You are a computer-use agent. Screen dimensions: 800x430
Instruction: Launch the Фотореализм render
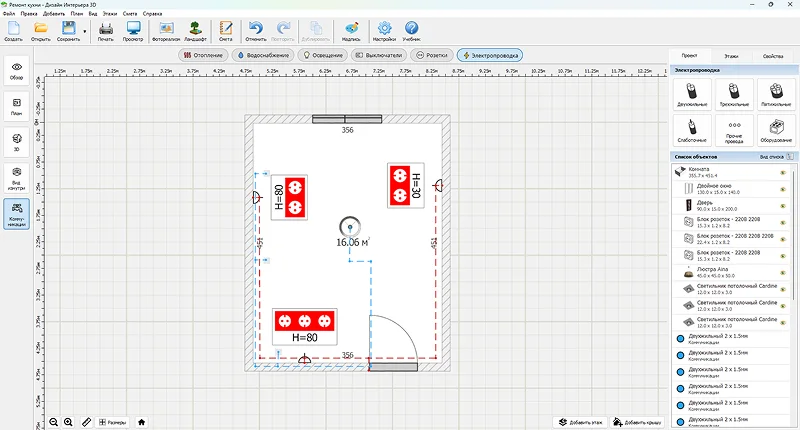click(x=166, y=31)
